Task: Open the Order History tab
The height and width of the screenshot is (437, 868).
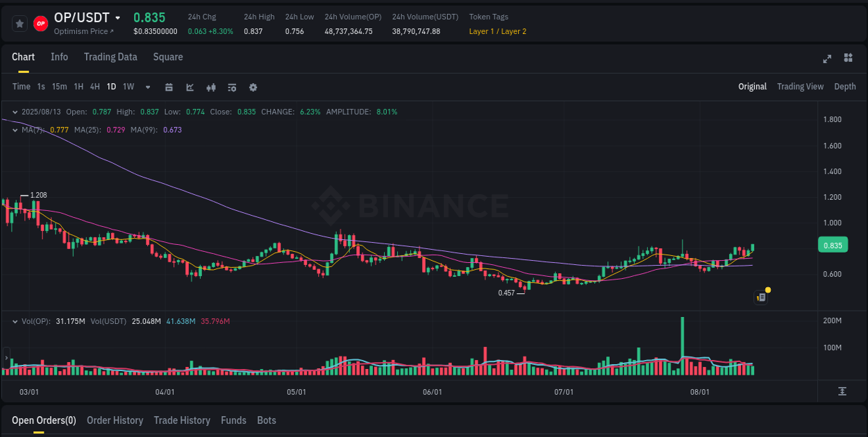Action: click(115, 420)
